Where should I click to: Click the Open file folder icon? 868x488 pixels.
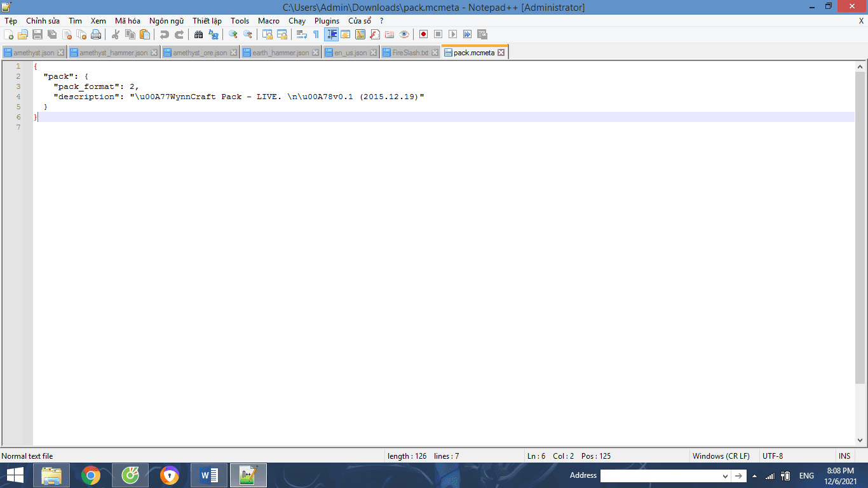[23, 34]
